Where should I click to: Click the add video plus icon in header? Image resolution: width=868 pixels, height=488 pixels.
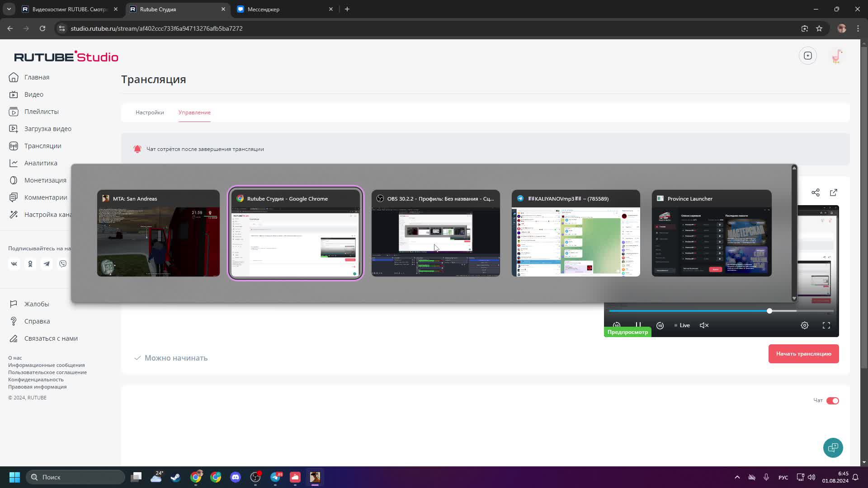tap(807, 56)
